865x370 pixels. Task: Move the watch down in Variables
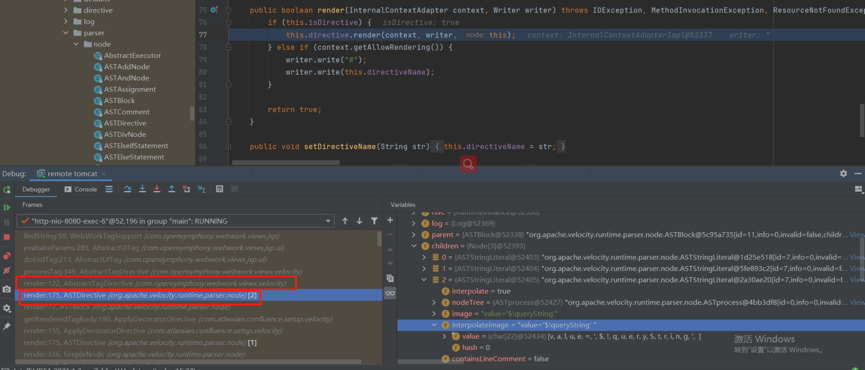click(390, 264)
